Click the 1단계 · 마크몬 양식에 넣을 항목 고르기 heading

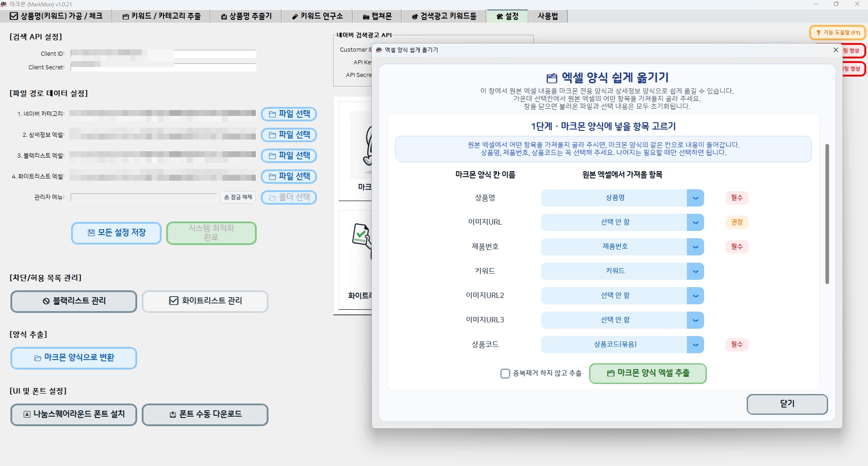coord(604,126)
